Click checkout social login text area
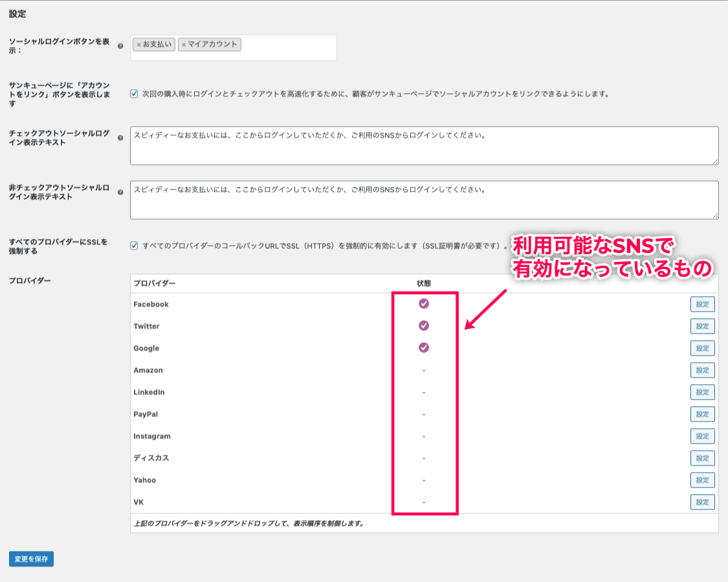Viewport: 728px width, 582px height. (424, 145)
